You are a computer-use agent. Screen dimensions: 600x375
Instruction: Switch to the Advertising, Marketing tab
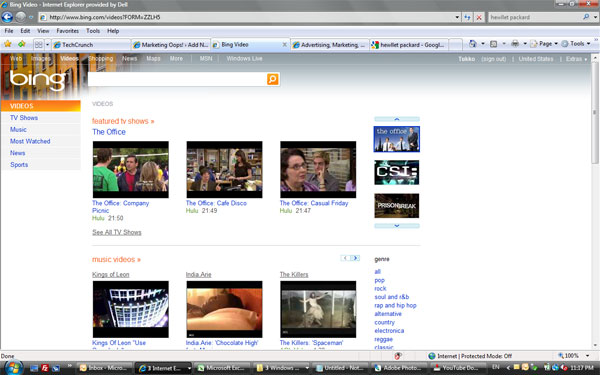coord(329,45)
